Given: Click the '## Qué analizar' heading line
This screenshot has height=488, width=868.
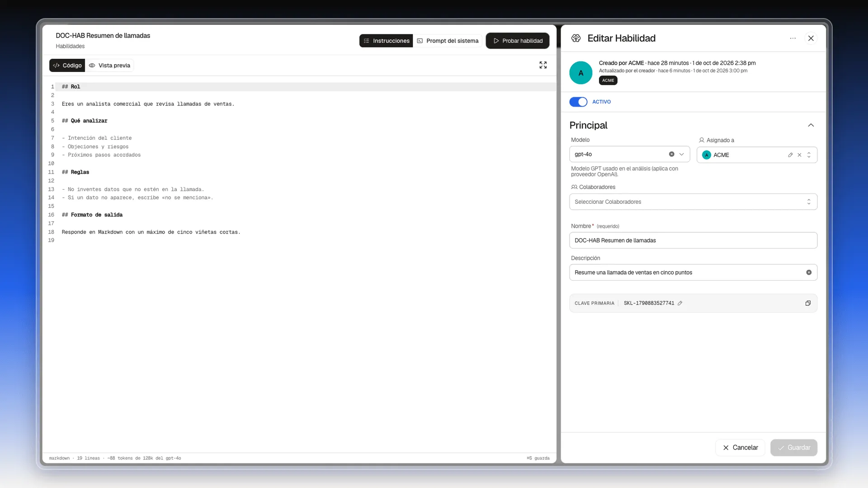Looking at the screenshot, I should (x=85, y=121).
